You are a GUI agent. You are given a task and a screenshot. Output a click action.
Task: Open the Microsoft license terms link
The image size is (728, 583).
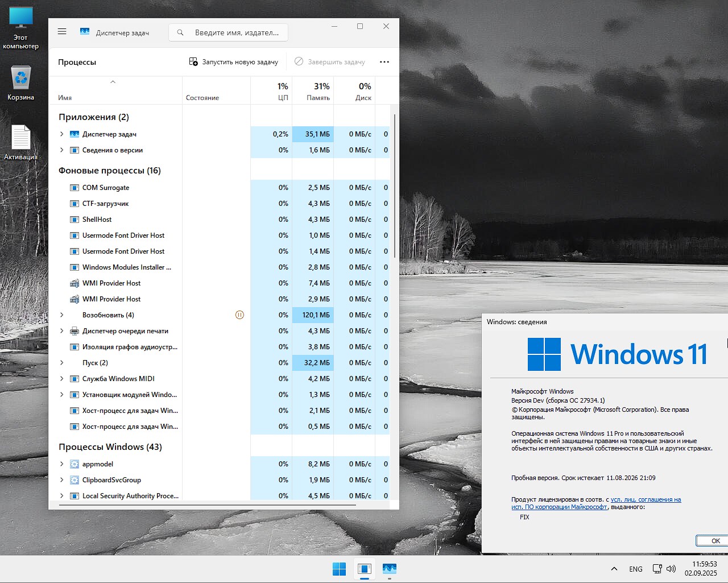(x=646, y=500)
